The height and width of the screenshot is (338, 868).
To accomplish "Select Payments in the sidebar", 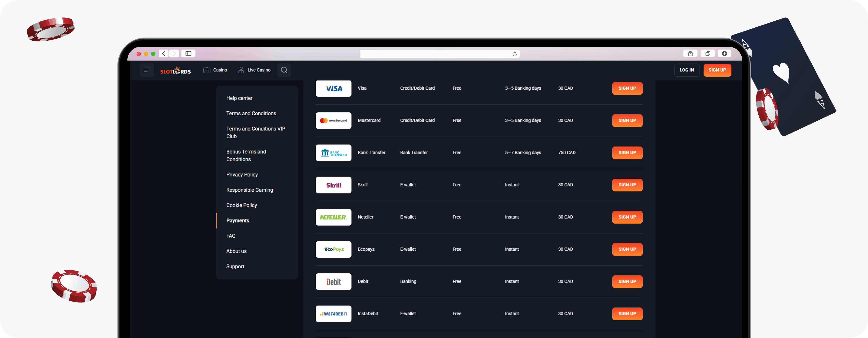I will click(x=238, y=220).
